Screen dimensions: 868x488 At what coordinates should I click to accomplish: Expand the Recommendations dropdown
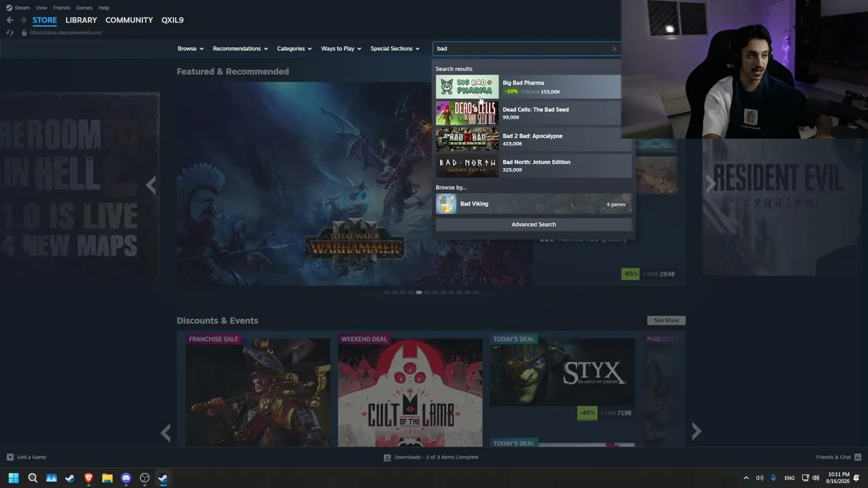(x=240, y=49)
